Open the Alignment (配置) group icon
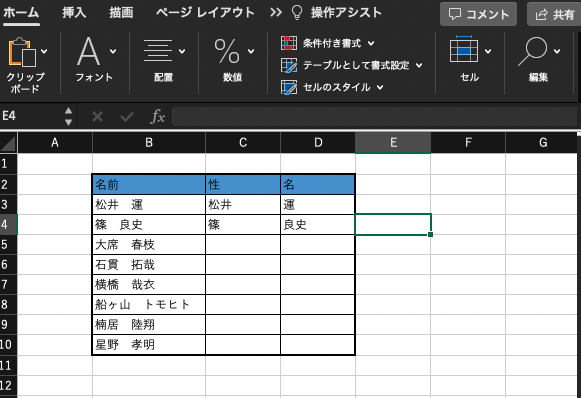 click(x=158, y=51)
